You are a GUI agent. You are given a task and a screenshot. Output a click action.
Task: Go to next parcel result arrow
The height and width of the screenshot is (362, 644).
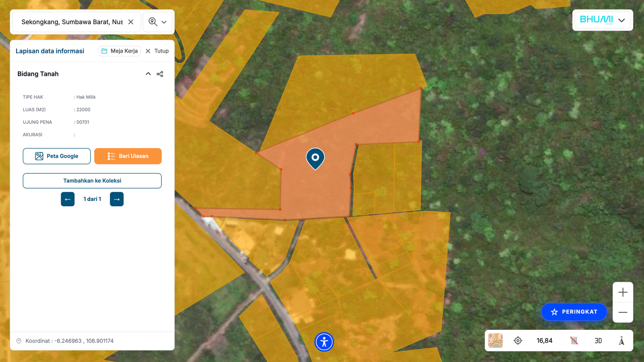coord(117,199)
